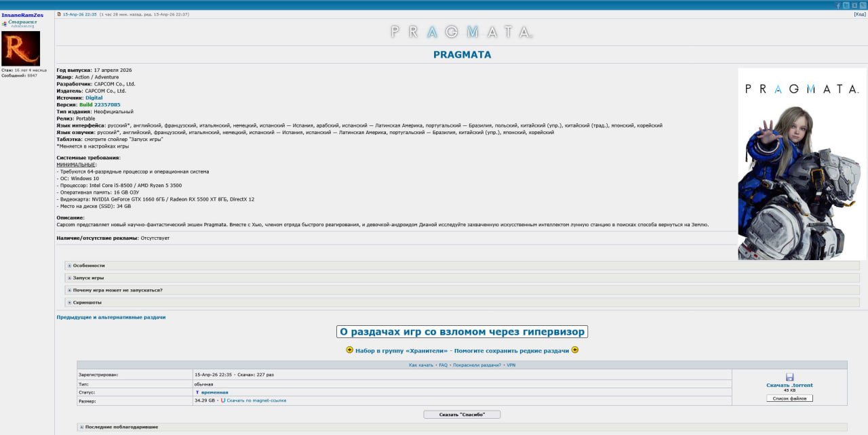
Task: Open the Список файлов button
Action: click(x=789, y=398)
